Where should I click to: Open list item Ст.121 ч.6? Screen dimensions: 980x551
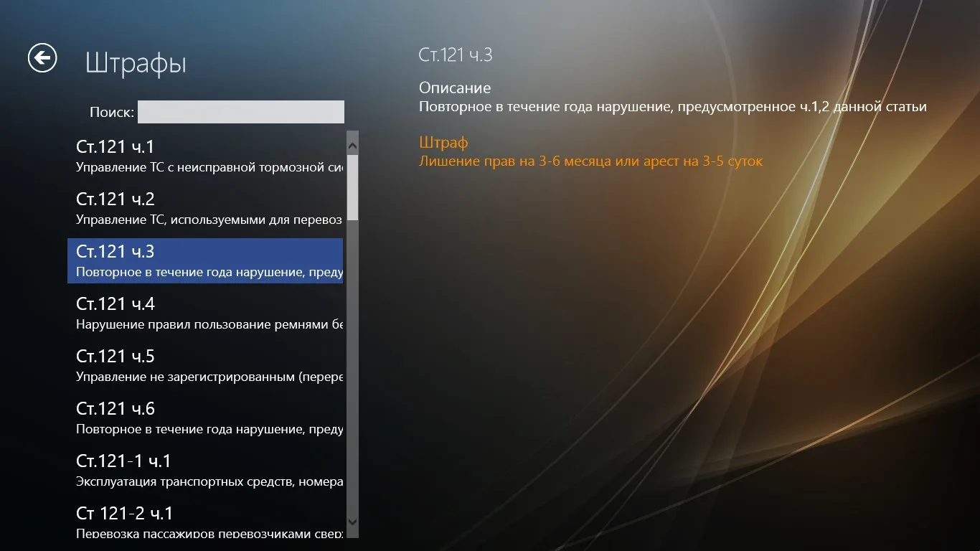(x=205, y=418)
